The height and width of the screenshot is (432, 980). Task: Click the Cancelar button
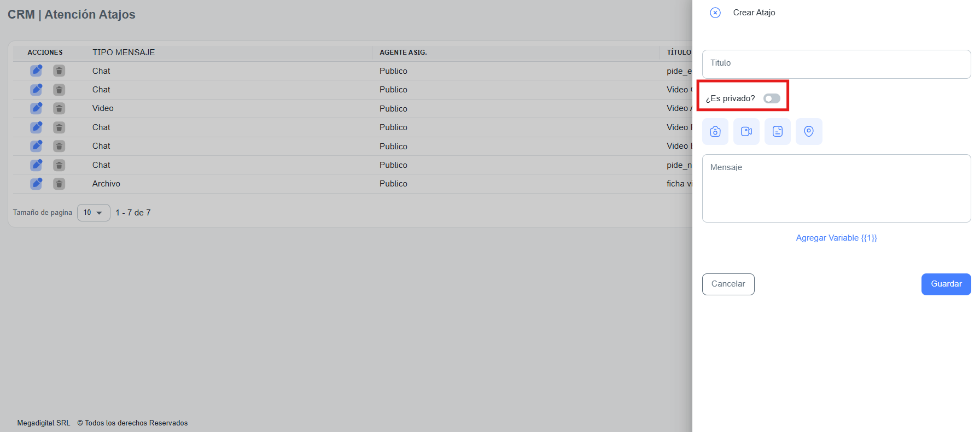coord(728,284)
